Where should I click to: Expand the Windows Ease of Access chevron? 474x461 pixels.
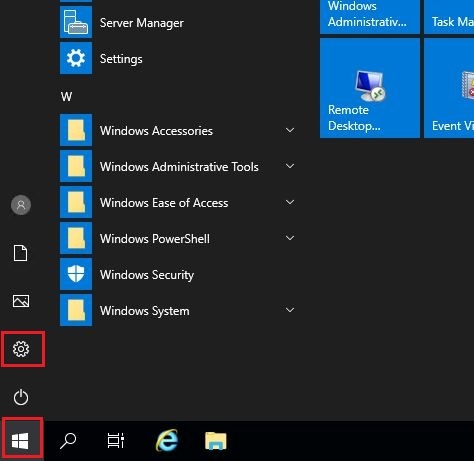290,202
